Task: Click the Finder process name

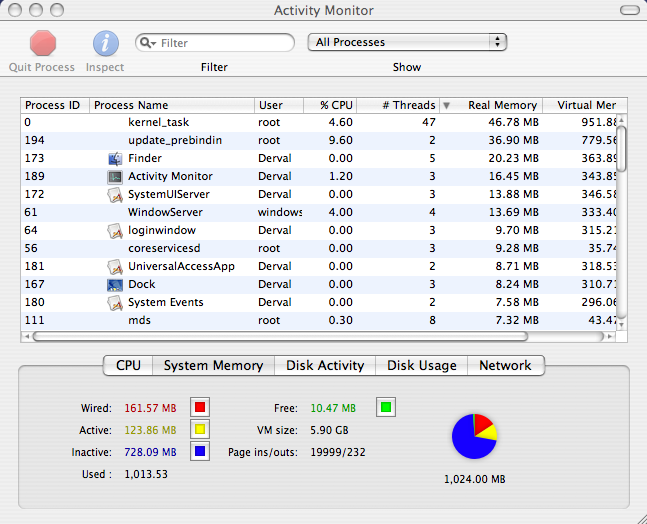Action: [x=145, y=158]
